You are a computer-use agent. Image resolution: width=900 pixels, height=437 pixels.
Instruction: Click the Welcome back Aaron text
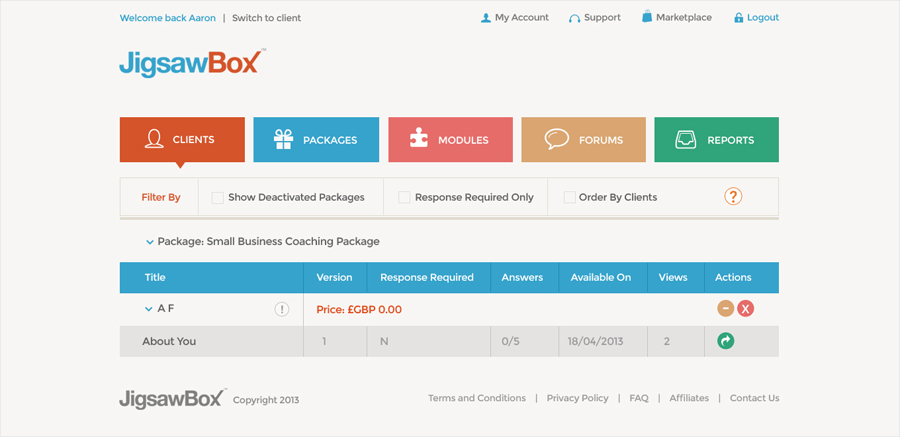(168, 18)
